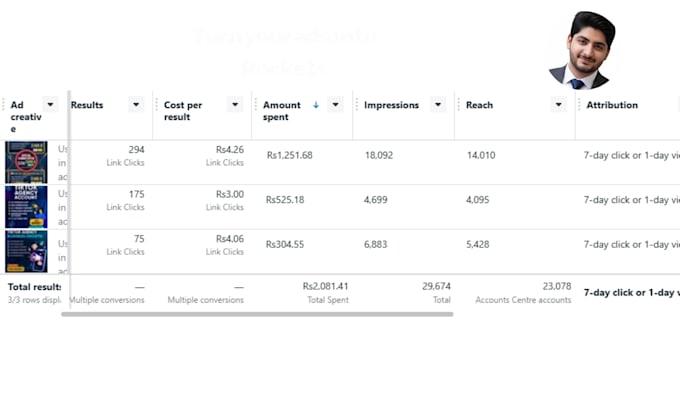Click the Impressions column header

pyautogui.click(x=391, y=105)
